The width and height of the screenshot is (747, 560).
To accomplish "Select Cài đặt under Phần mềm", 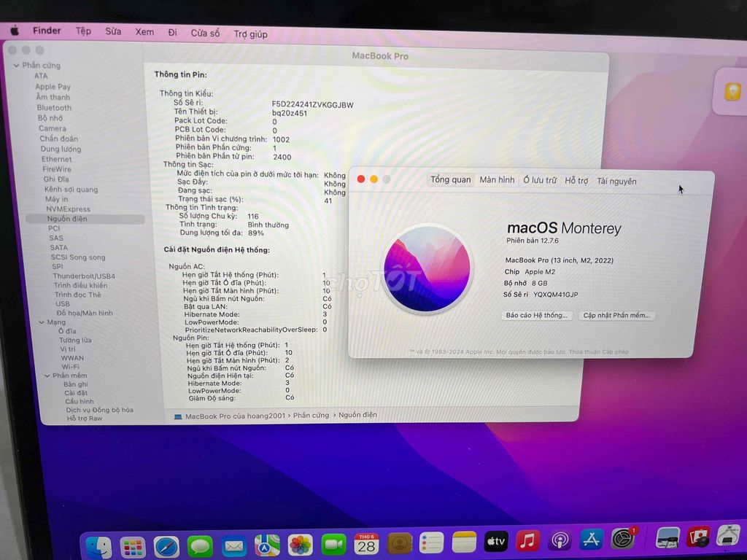I will [x=76, y=393].
